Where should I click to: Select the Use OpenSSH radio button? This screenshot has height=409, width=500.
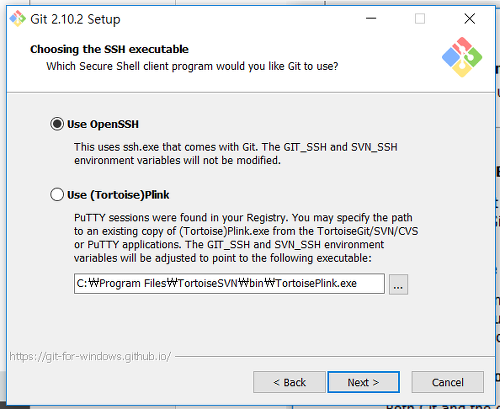coord(57,124)
